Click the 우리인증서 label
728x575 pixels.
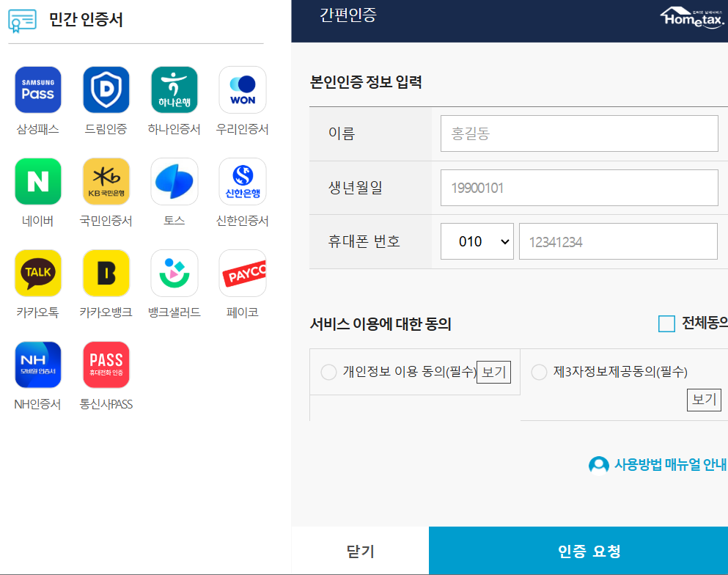point(243,129)
